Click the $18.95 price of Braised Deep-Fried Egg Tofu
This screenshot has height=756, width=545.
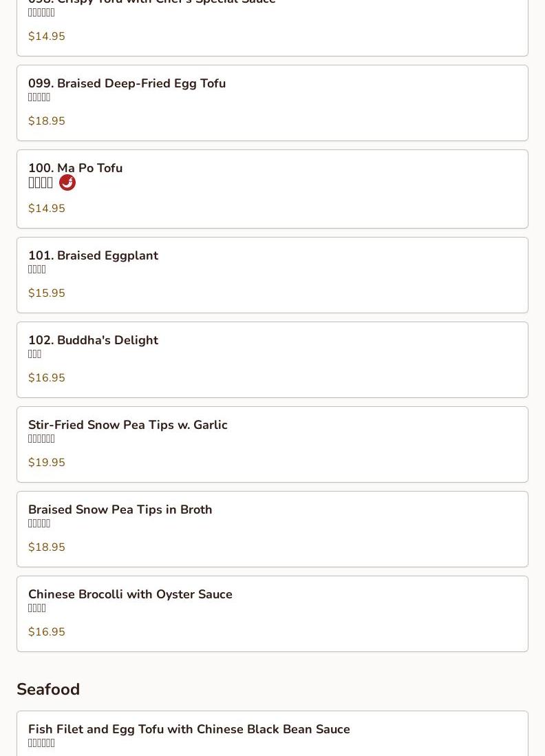(x=47, y=121)
